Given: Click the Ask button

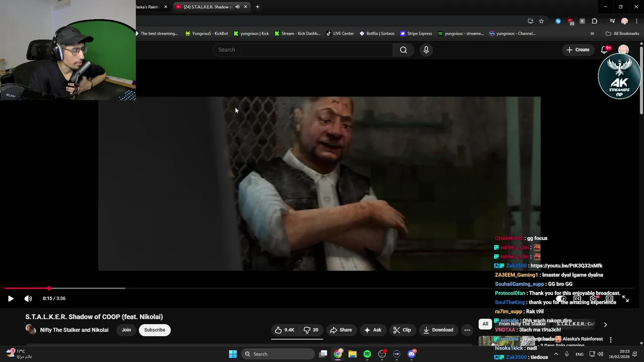Looking at the screenshot, I should (x=372, y=330).
